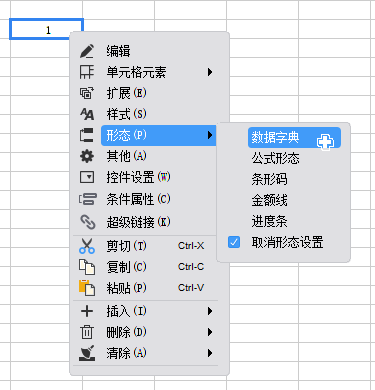Screen dimensions: 375x390
Task: Click the expand icon beside 扩展(E)
Action: (87, 93)
